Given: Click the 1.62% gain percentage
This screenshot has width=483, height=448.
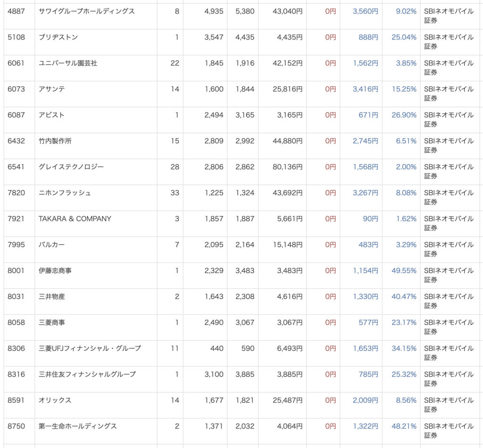Looking at the screenshot, I should [406, 219].
